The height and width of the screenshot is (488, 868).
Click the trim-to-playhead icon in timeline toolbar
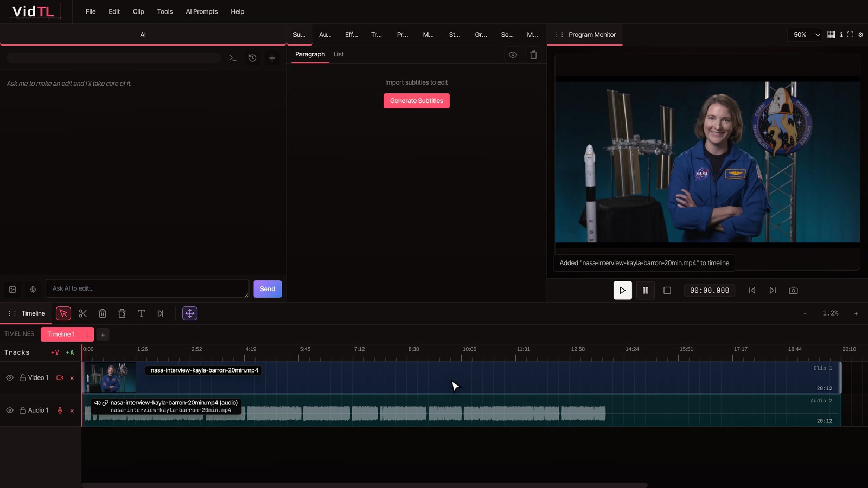(161, 313)
